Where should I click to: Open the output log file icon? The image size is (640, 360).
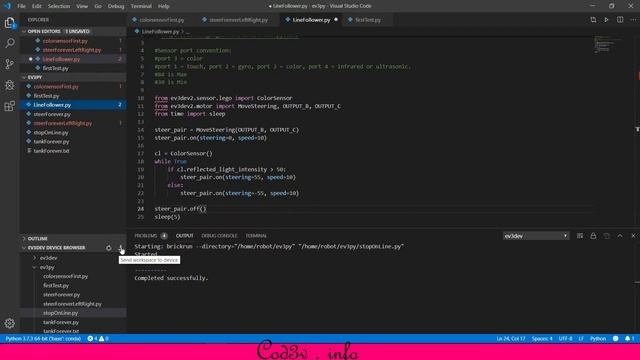(x=607, y=236)
